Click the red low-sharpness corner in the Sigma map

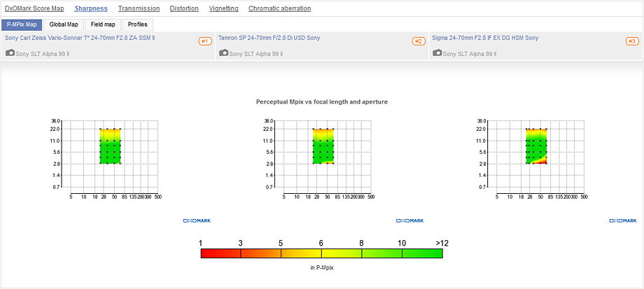(543, 162)
